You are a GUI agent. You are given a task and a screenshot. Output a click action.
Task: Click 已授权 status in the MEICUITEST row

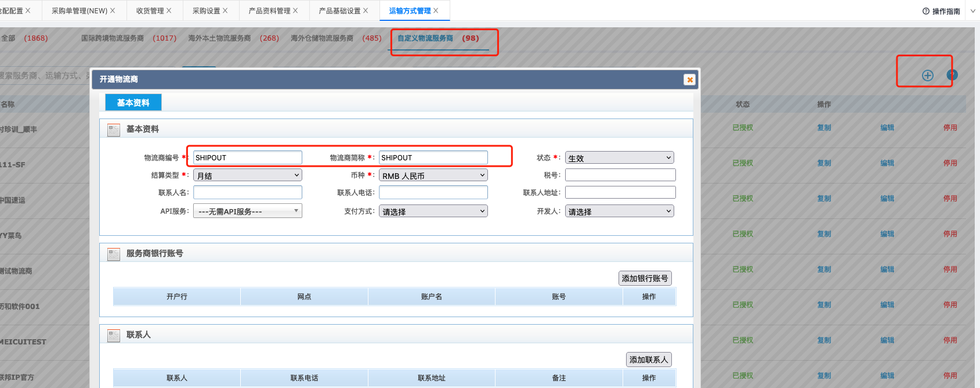[743, 340]
